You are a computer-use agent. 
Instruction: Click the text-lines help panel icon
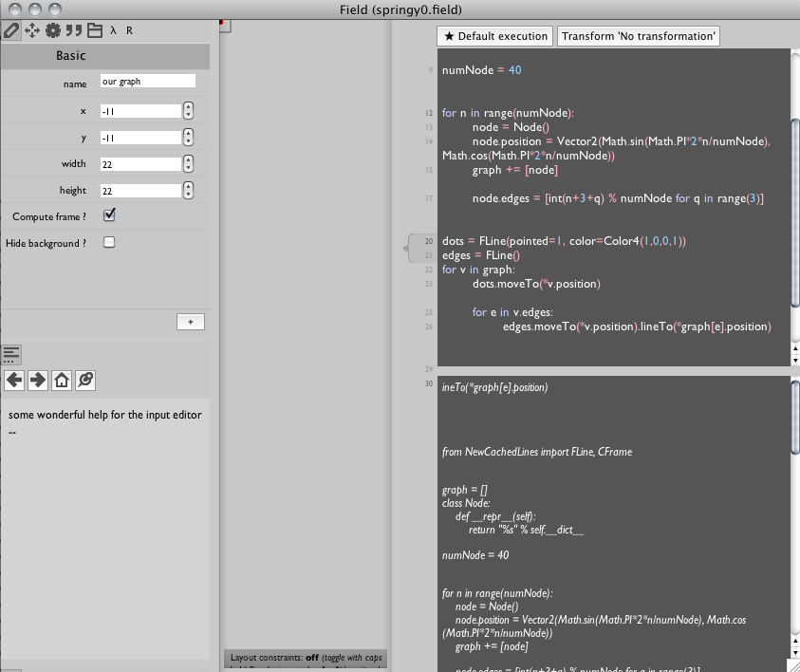pos(11,355)
